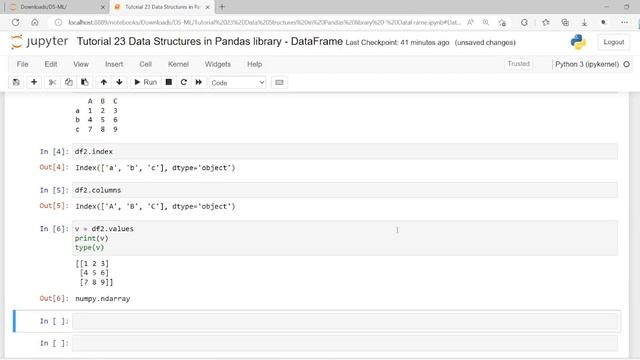
Task: Restart the kernel icon
Action: (x=184, y=82)
